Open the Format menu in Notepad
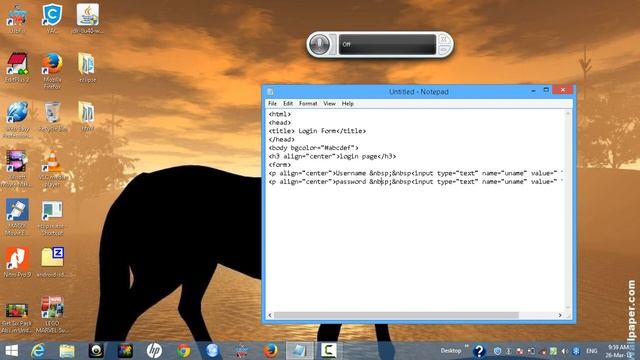This screenshot has height=360, width=640. 308,104
